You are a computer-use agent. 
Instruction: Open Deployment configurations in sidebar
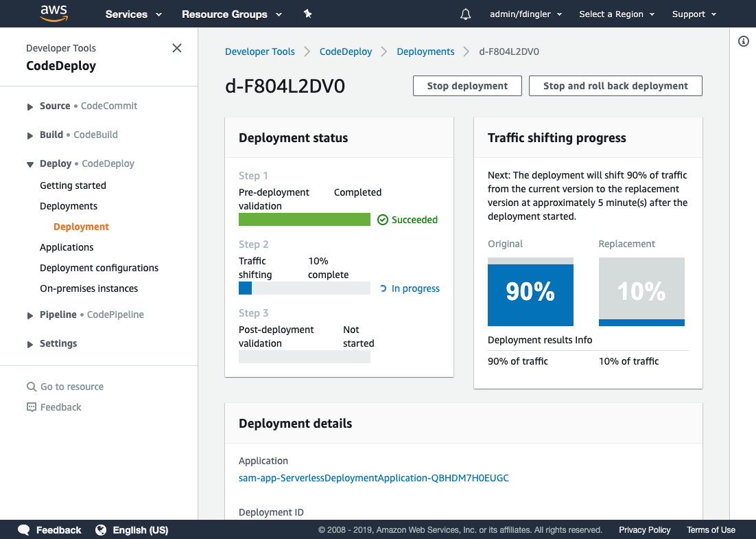(99, 268)
